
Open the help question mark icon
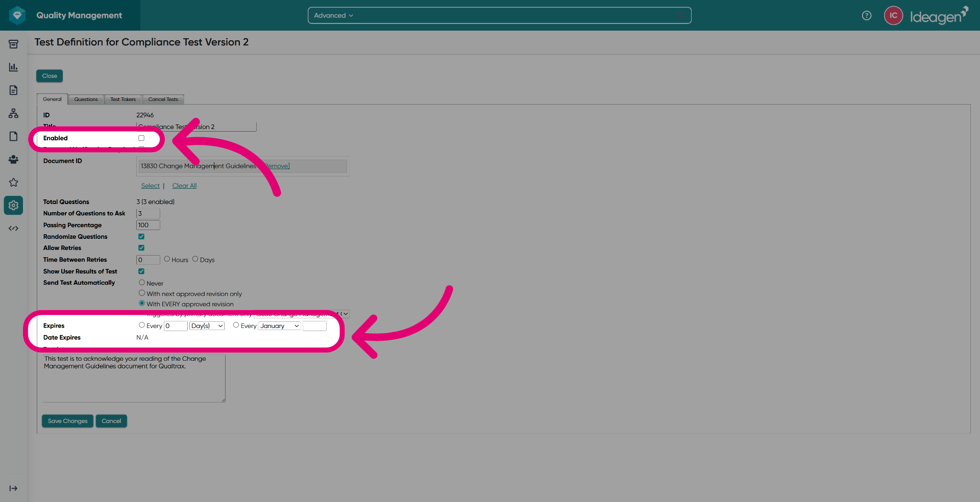click(x=867, y=15)
